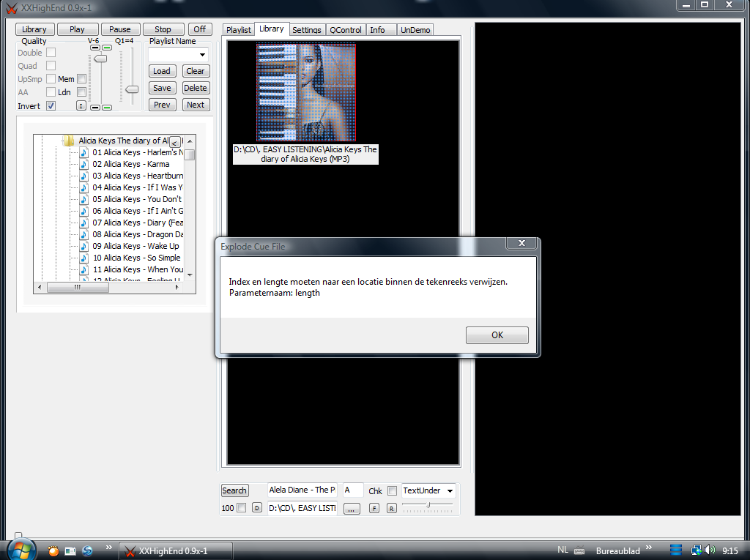Viewport: 750px width, 560px height.
Task: Click the Next button
Action: (196, 105)
